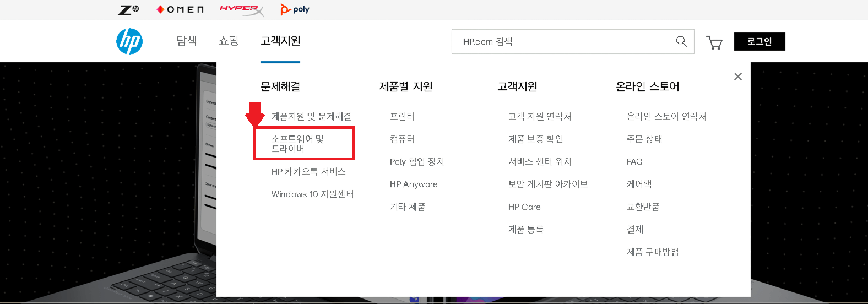Open HP Care link
This screenshot has width=868, height=304.
coord(524,207)
